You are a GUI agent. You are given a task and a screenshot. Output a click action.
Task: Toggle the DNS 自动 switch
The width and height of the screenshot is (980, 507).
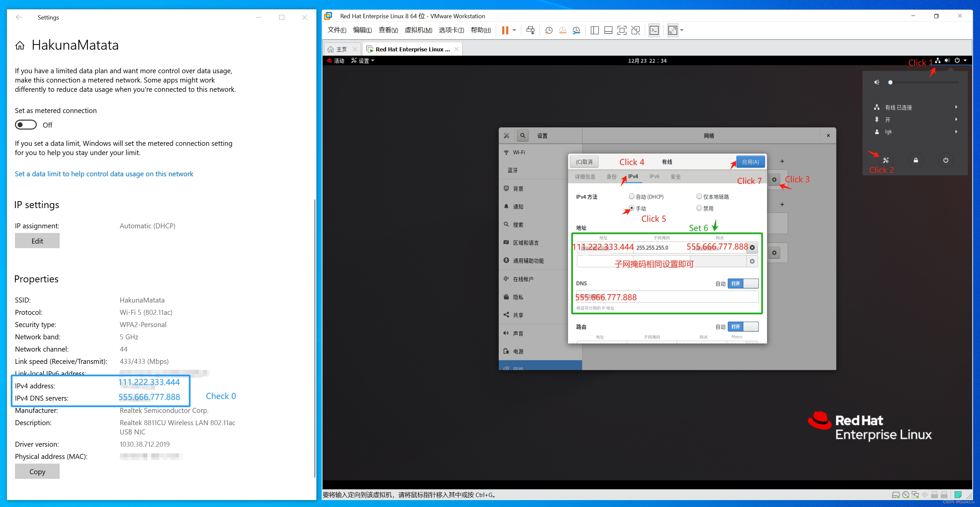click(743, 284)
